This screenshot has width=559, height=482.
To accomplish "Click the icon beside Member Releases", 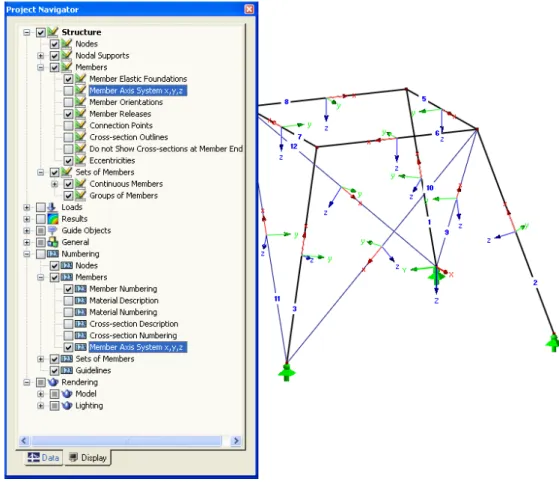I will pos(81,114).
